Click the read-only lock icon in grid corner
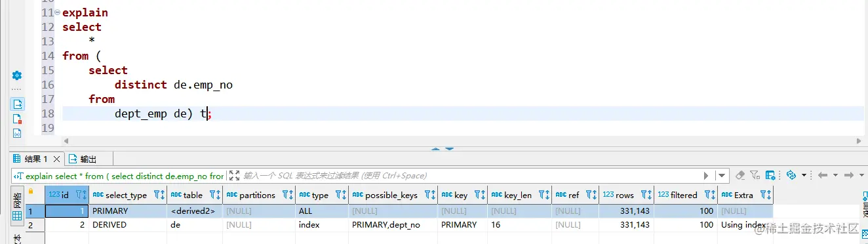The image size is (868, 244). tap(30, 191)
